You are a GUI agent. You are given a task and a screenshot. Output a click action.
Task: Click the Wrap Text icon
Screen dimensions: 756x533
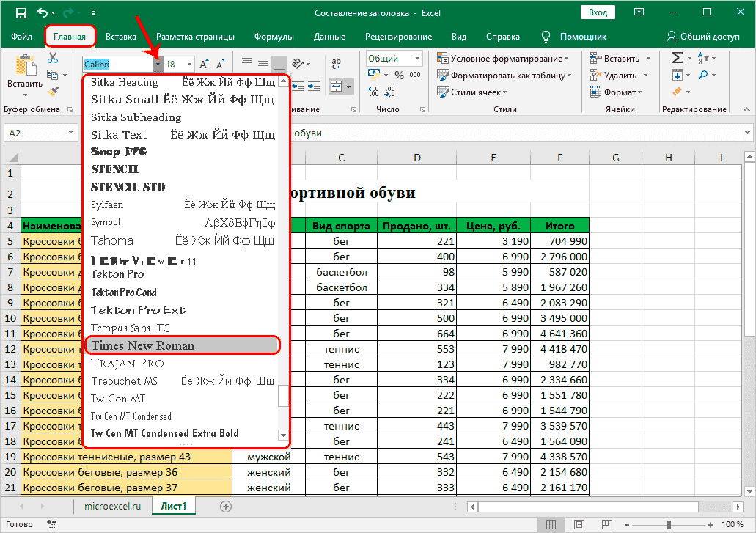[x=337, y=64]
